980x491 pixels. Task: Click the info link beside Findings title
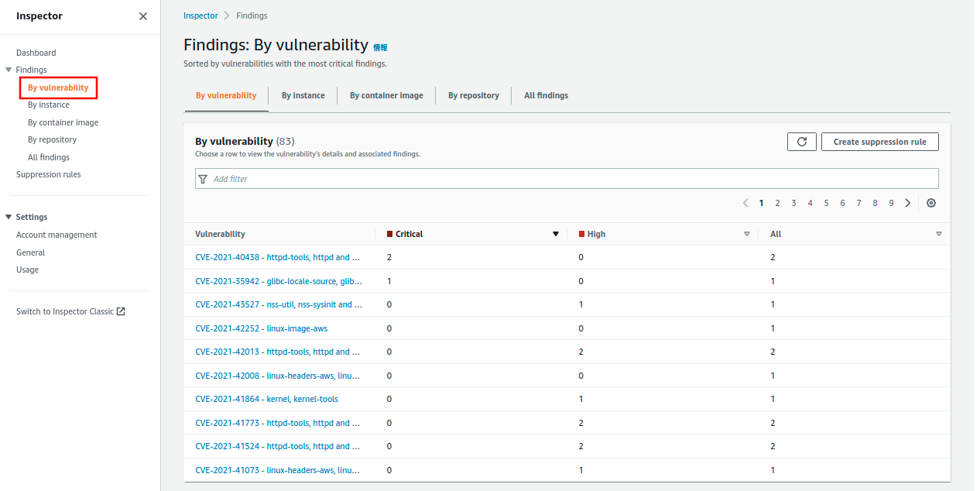click(380, 47)
